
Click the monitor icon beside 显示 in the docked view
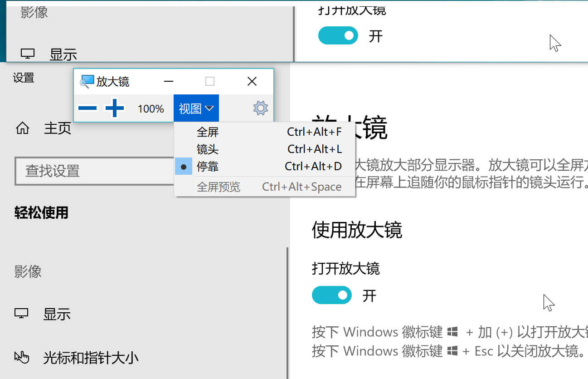tap(28, 54)
